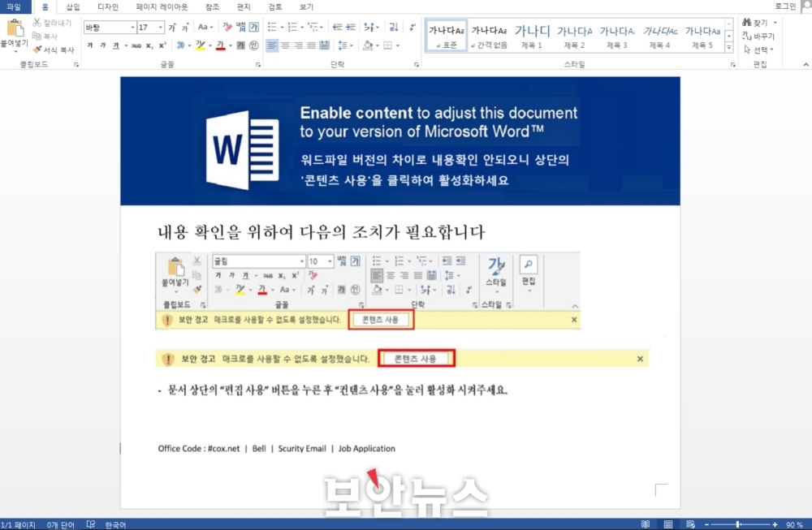Click the 90 % zoom level
The width and height of the screenshot is (812, 530).
coord(794,525)
